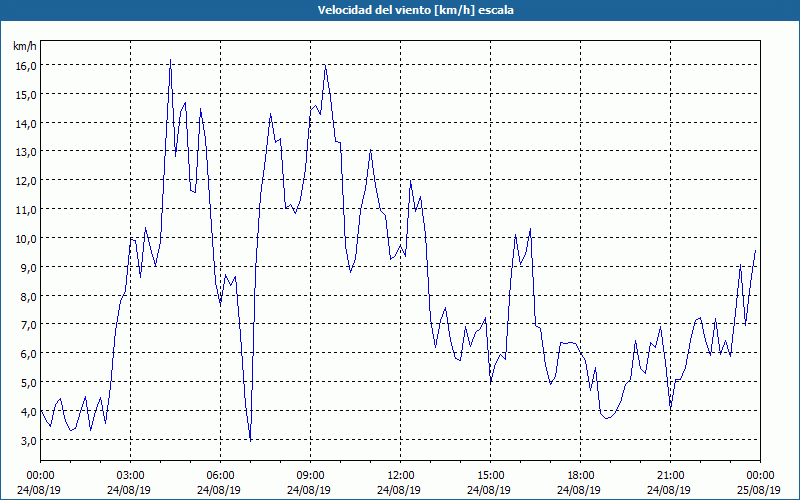Select the 5,0 y-axis label
800x500 pixels.
[28, 383]
